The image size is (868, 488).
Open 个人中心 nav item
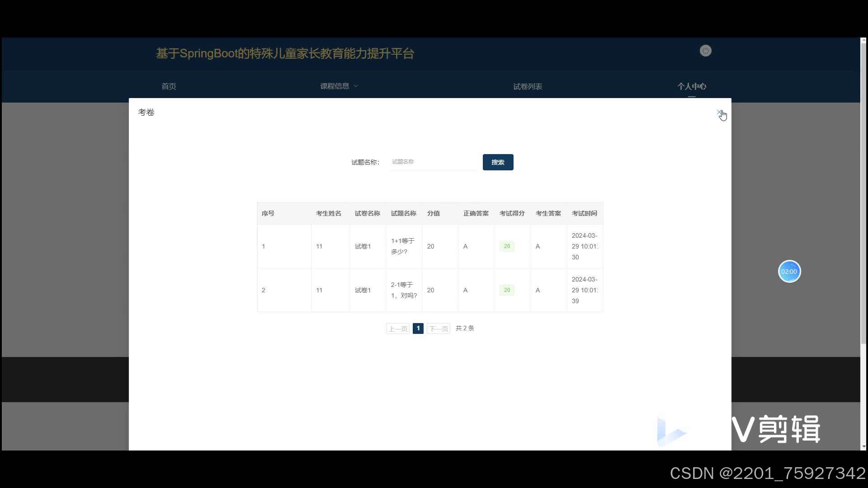691,86
